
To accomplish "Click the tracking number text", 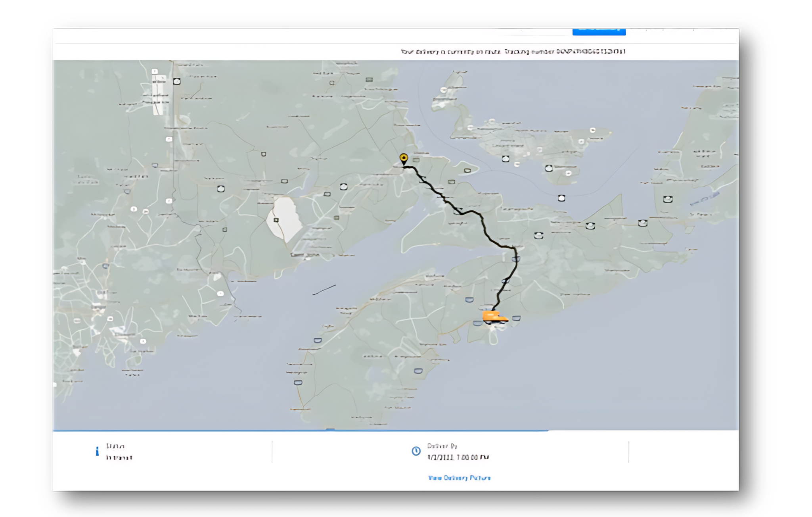I will point(591,52).
